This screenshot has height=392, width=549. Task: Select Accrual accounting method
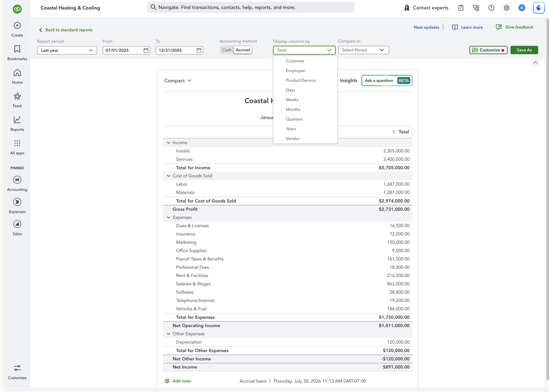click(x=243, y=50)
